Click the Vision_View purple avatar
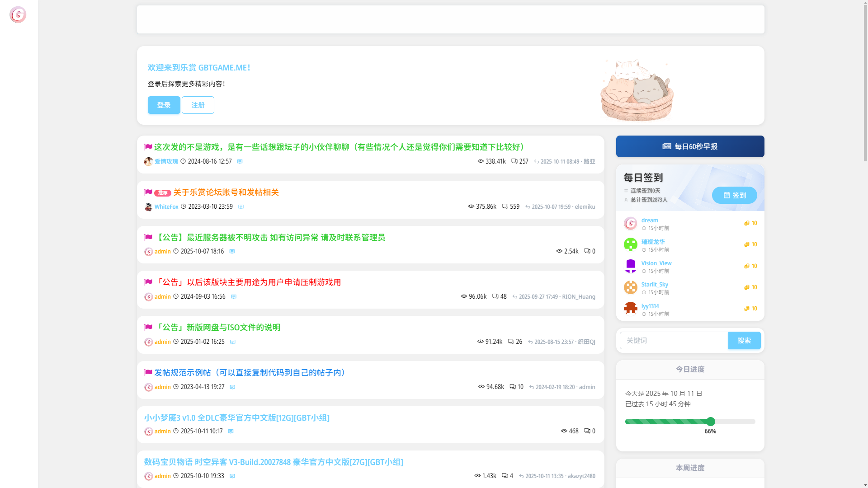 [630, 266]
